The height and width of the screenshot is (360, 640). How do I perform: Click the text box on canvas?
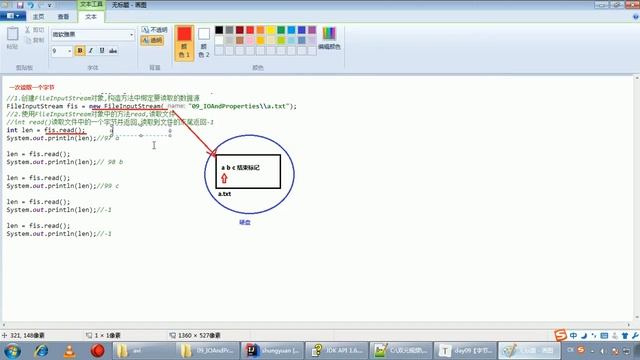pyautogui.click(x=141, y=131)
